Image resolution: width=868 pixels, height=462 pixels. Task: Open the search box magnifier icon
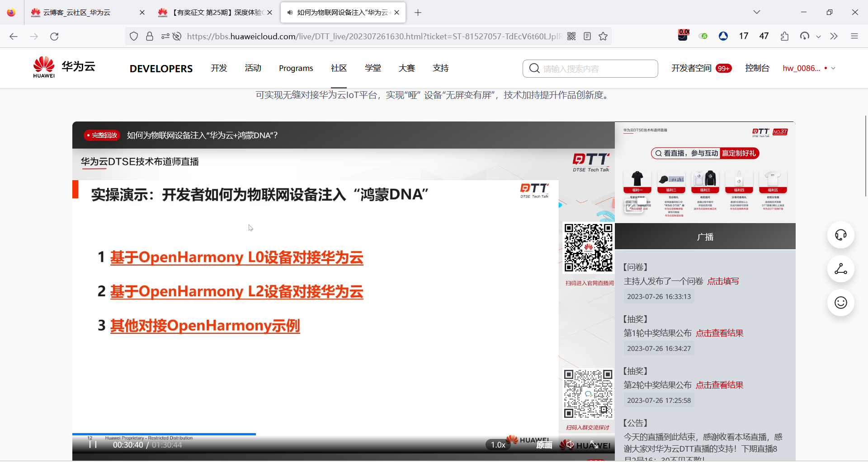click(534, 68)
